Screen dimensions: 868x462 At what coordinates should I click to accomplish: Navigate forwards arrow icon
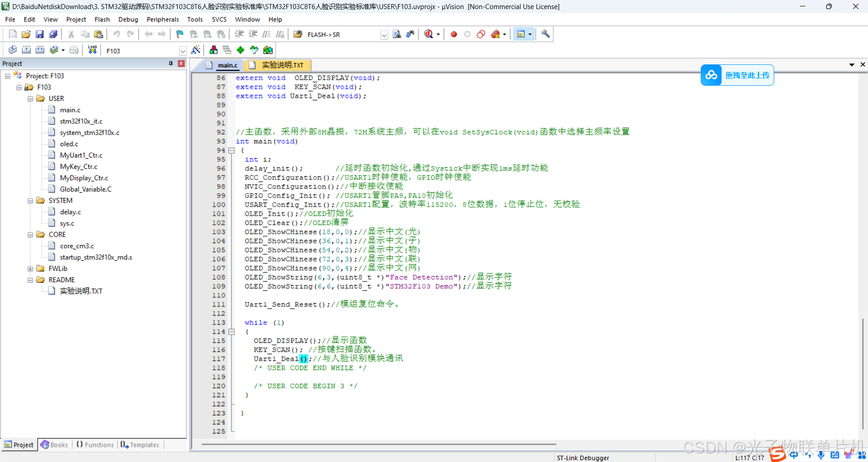(x=162, y=34)
